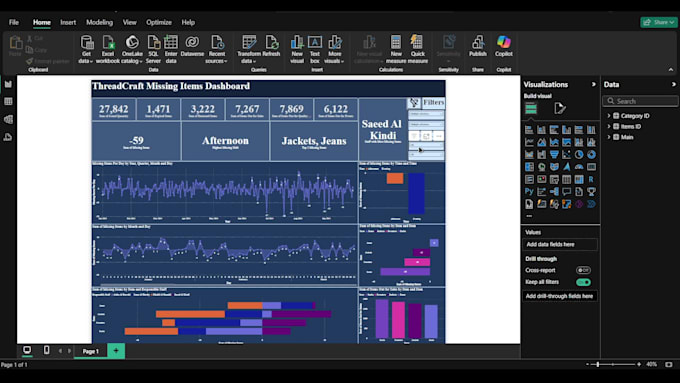Connect to SQL Server

point(153,49)
